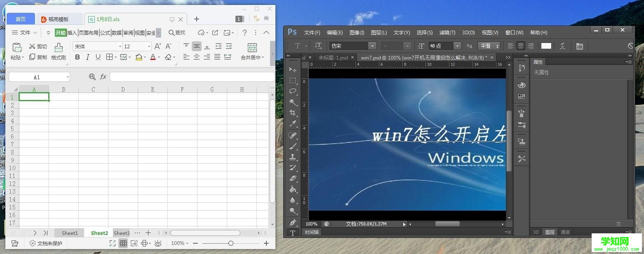Viewport: 644px width, 254px height.
Task: Select the Paint Bucket tool
Action: point(293,189)
